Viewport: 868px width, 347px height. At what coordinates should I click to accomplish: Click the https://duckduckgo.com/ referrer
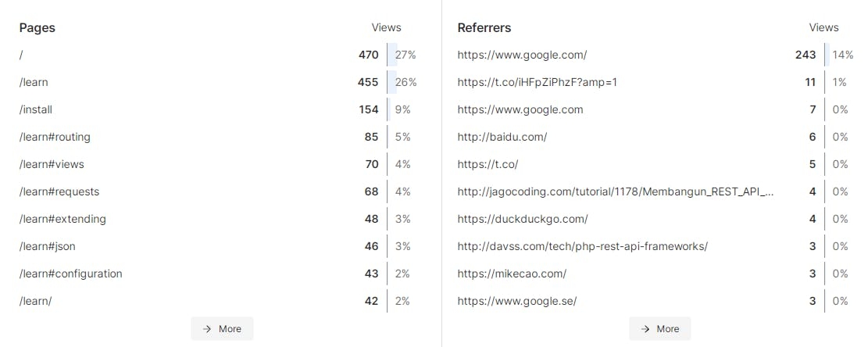(523, 219)
